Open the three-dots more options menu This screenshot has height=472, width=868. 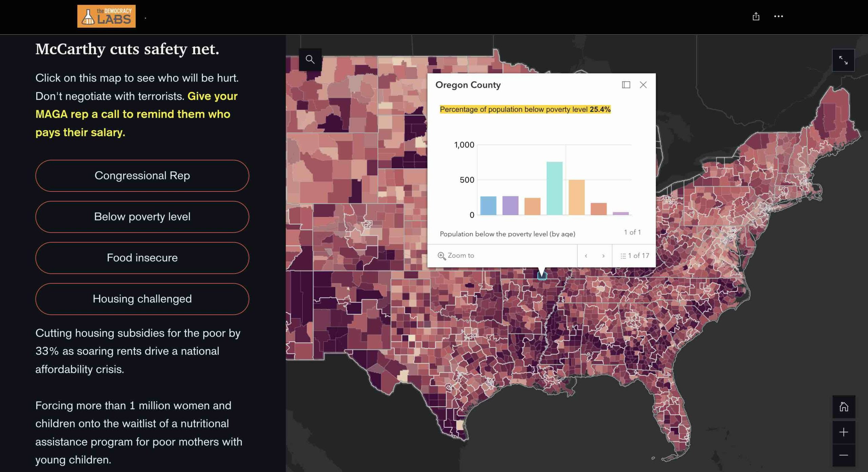tap(778, 16)
